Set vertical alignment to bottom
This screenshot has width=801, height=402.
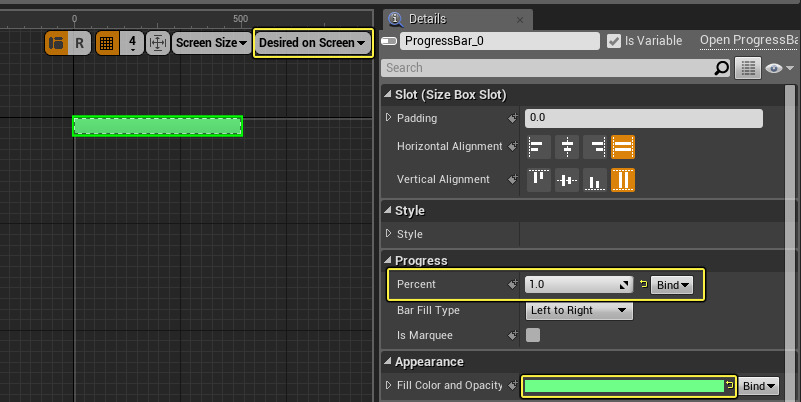(x=595, y=180)
